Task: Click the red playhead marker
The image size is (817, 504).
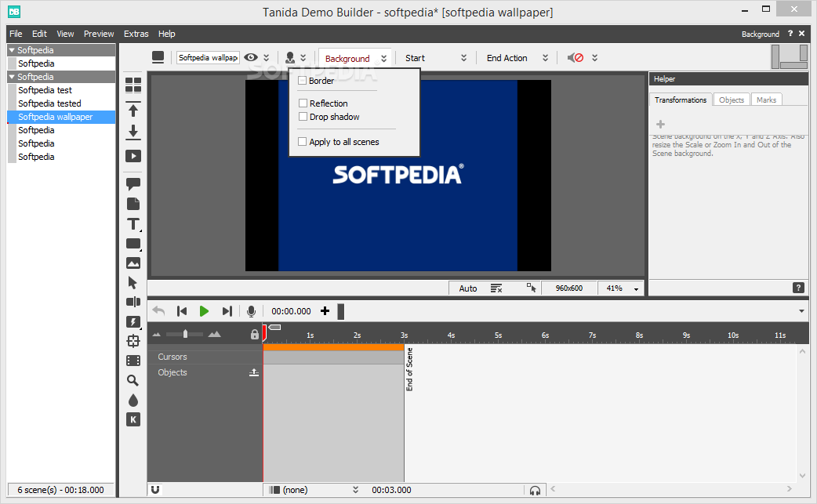Action: [x=264, y=331]
